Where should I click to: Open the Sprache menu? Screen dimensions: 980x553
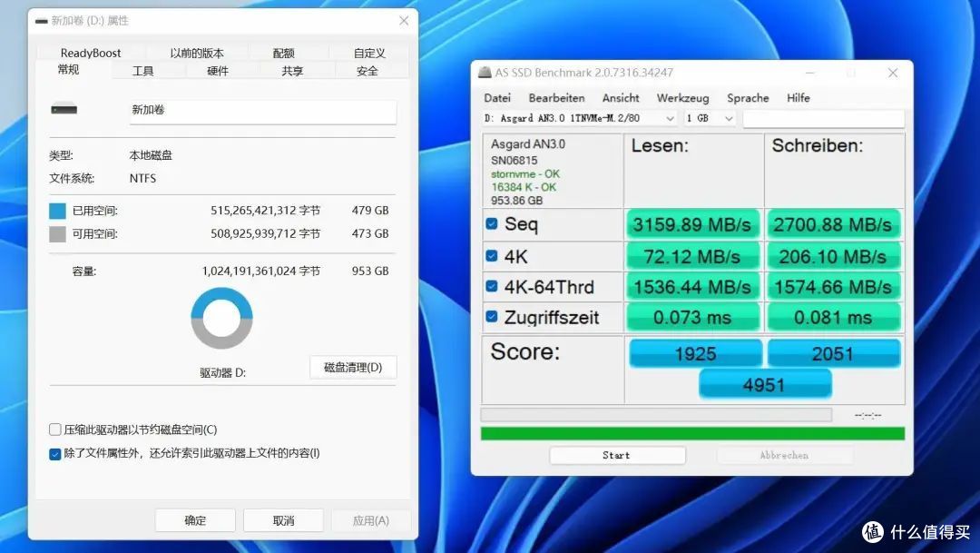click(x=748, y=98)
